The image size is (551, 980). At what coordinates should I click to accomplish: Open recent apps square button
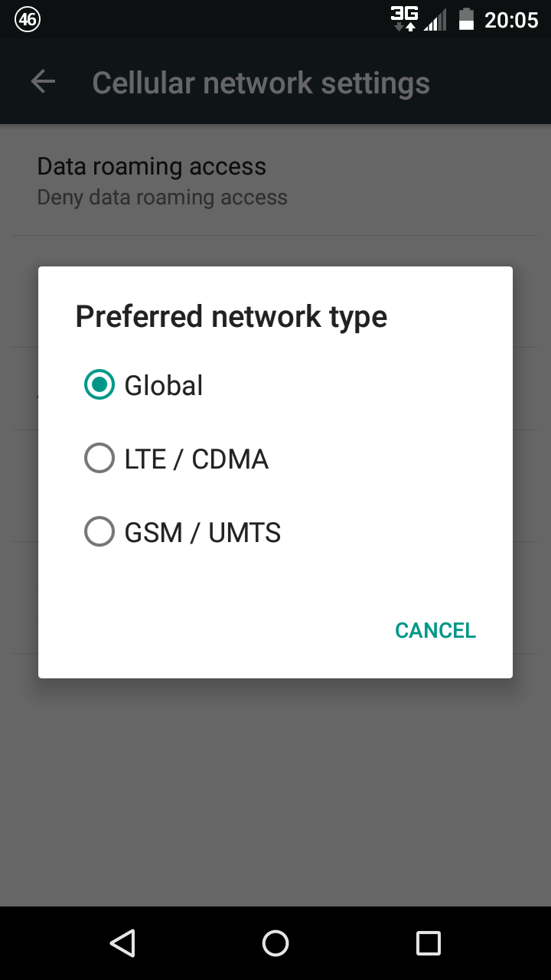tap(428, 943)
